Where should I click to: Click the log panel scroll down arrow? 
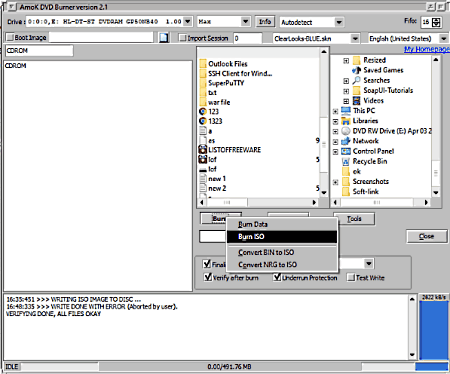[412, 355]
